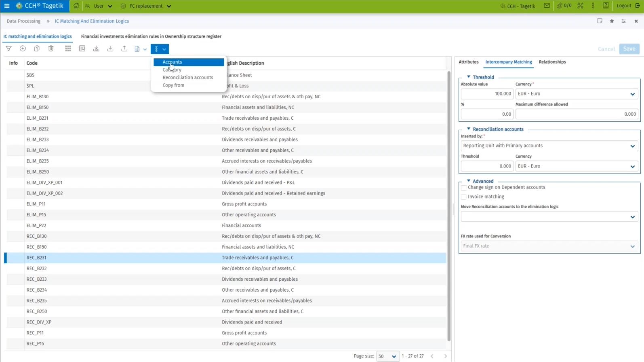Open the mail envelope icon in header
The width and height of the screenshot is (644, 362).
(x=547, y=6)
